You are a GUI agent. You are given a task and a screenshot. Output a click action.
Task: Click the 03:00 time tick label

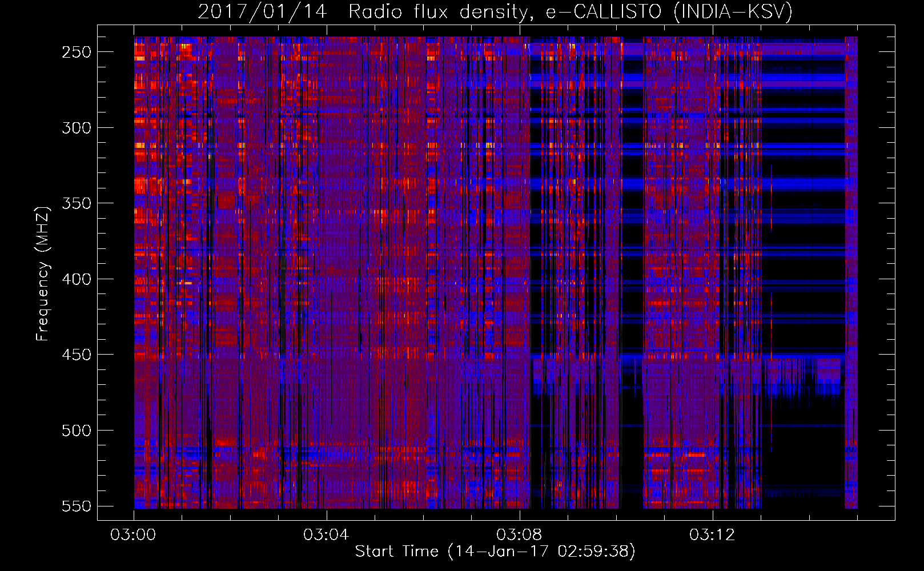(133, 535)
